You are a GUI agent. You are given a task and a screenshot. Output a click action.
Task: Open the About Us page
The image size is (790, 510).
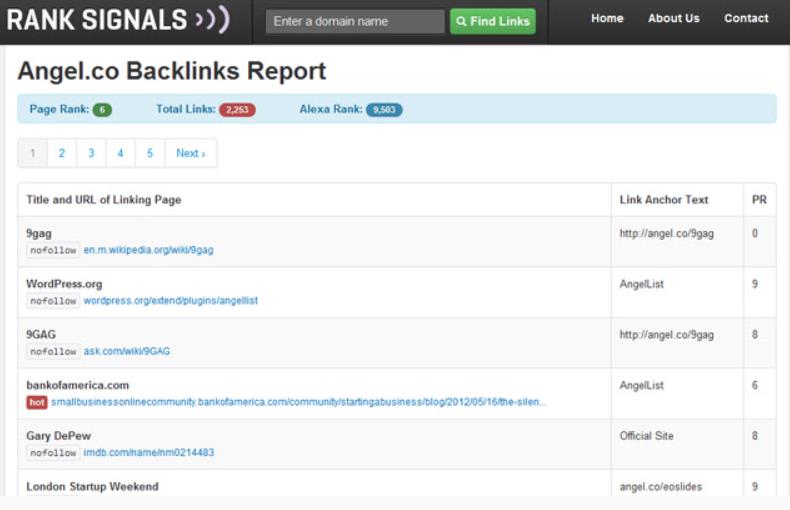tap(674, 19)
